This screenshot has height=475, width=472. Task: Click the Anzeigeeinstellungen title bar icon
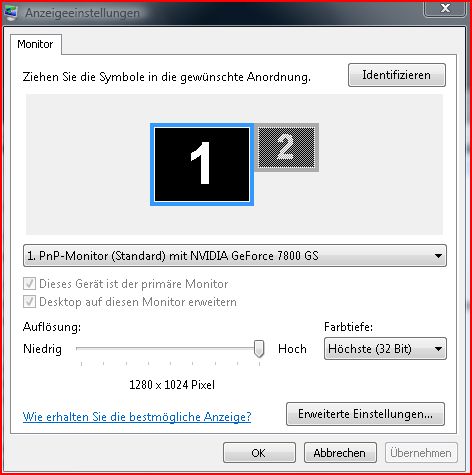tap(11, 13)
